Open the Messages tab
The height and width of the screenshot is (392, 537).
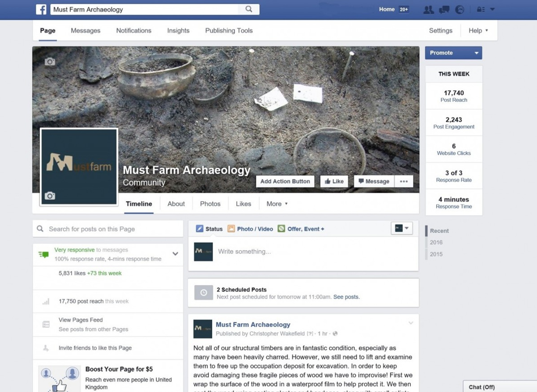[85, 30]
